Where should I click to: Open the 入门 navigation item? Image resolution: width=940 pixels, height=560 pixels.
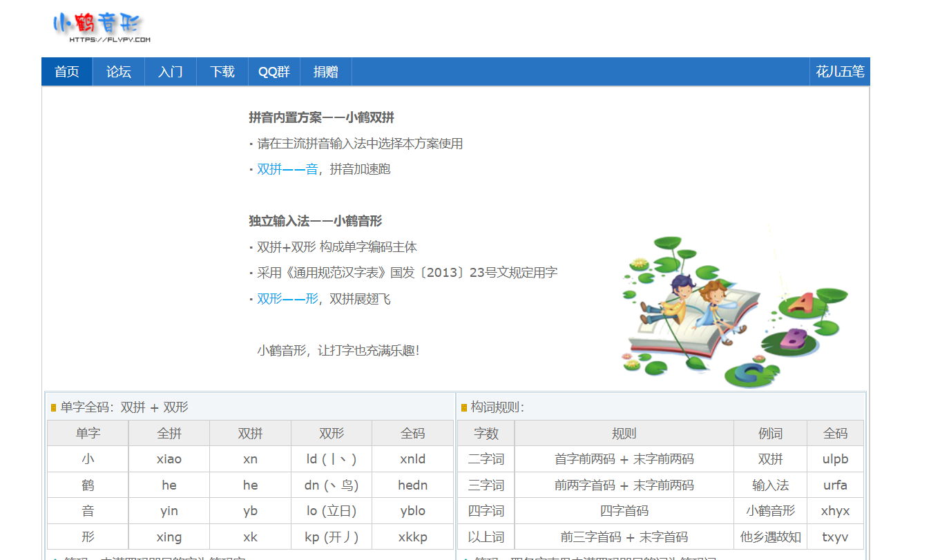point(170,71)
